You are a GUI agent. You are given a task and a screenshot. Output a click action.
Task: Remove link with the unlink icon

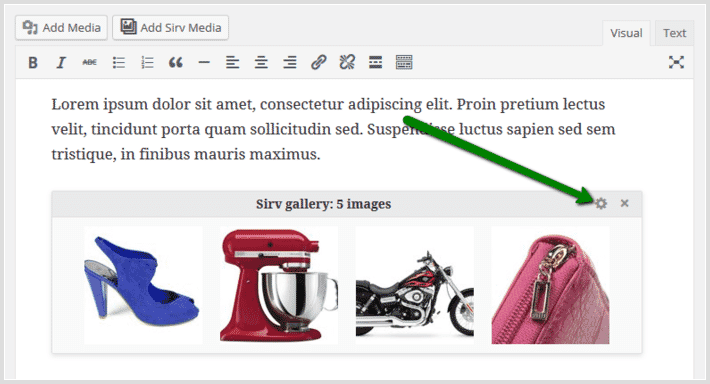point(347,62)
